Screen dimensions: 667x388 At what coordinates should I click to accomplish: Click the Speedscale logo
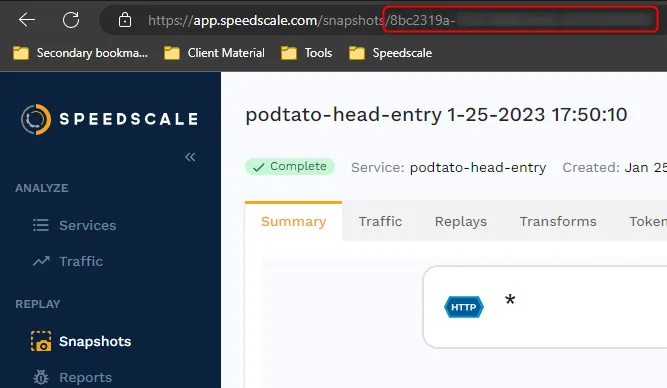coord(109,119)
